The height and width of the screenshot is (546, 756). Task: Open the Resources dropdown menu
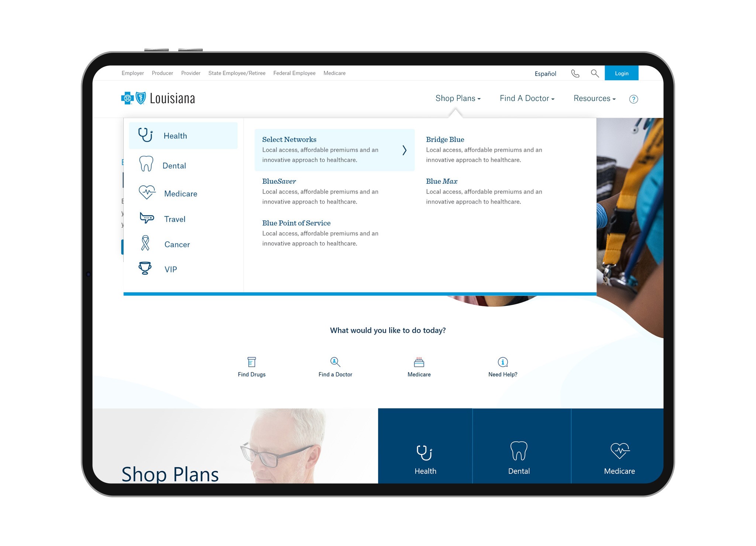point(594,99)
